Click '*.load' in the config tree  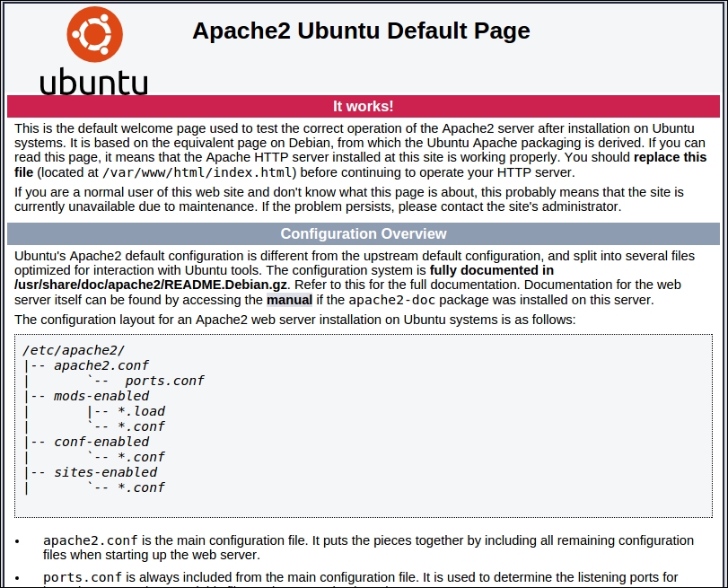(x=141, y=411)
